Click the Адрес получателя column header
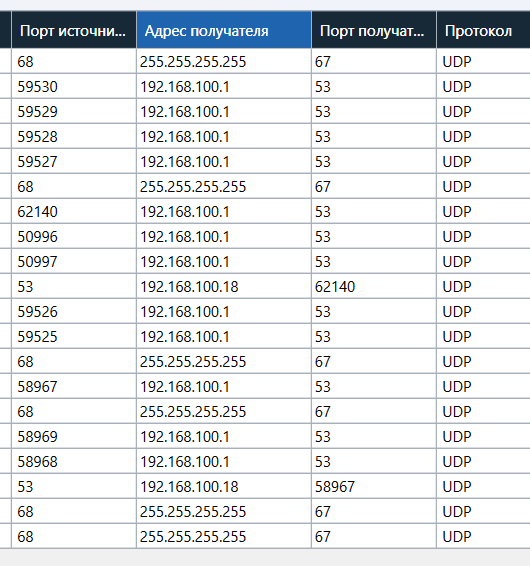The height and width of the screenshot is (566, 530). point(224,31)
